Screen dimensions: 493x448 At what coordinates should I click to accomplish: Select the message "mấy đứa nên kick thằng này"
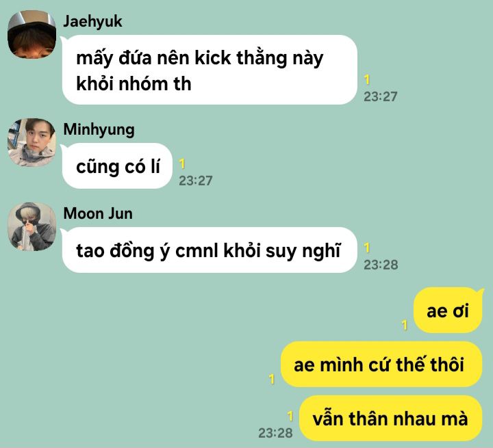pyautogui.click(x=210, y=70)
